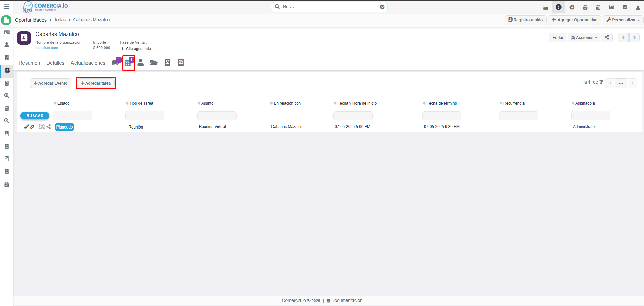Click the pencil edit icon on Planeado row
The height and width of the screenshot is (306, 644).
[x=26, y=127]
